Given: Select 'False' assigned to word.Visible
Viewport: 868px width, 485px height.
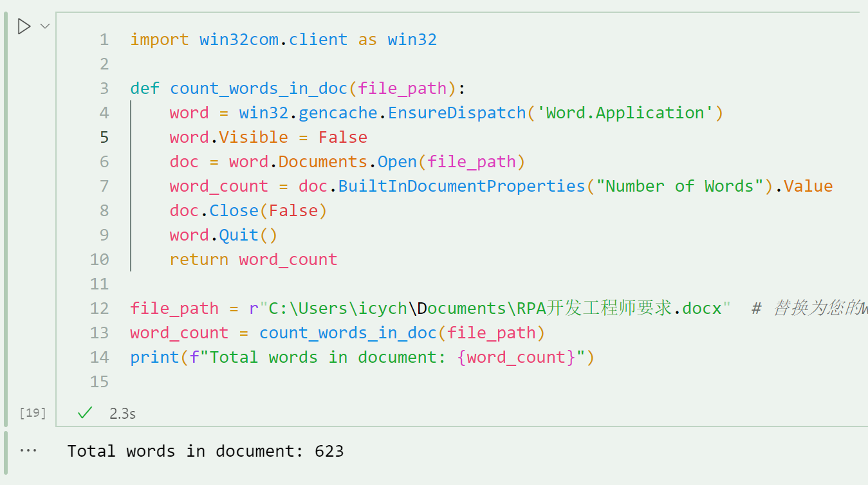Looking at the screenshot, I should (343, 138).
